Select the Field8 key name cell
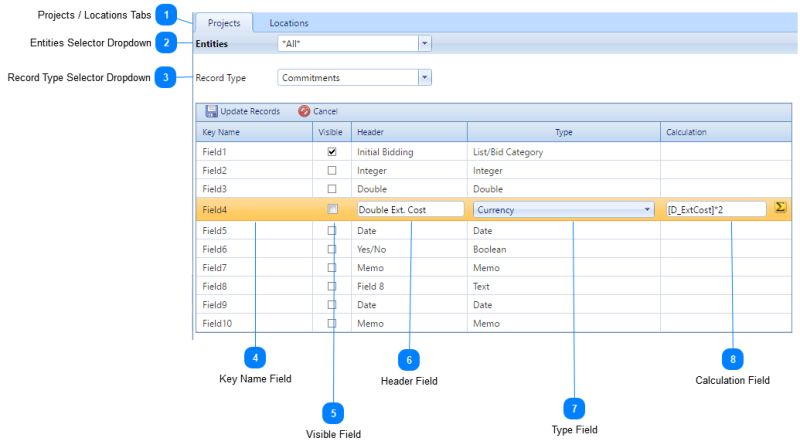The height and width of the screenshot is (448, 800). click(x=254, y=286)
